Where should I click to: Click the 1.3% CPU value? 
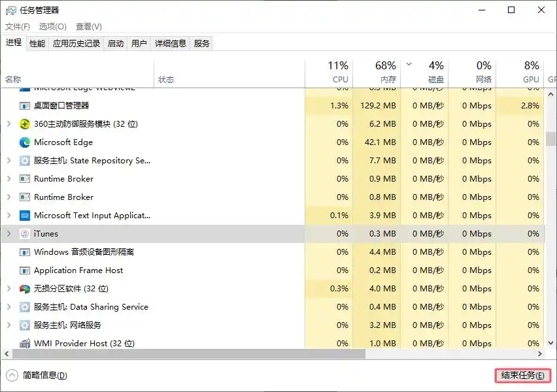click(x=339, y=106)
